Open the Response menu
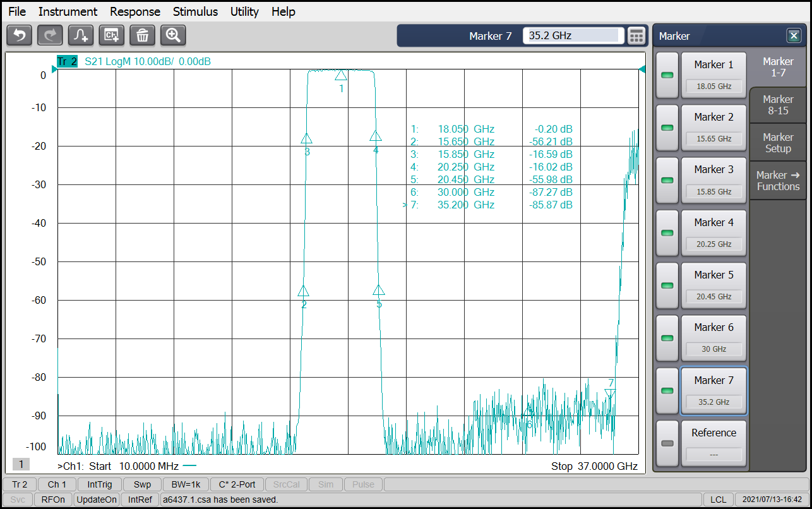 tap(135, 11)
